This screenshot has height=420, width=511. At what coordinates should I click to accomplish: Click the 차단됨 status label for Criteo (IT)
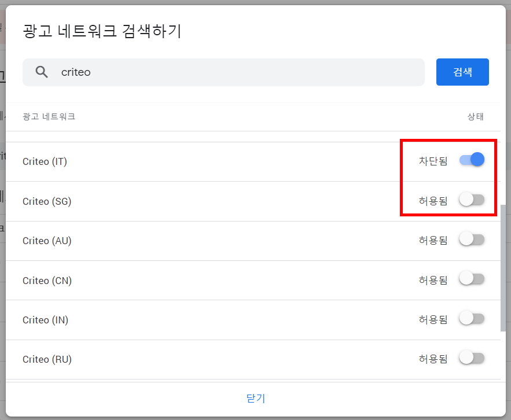pyautogui.click(x=433, y=161)
